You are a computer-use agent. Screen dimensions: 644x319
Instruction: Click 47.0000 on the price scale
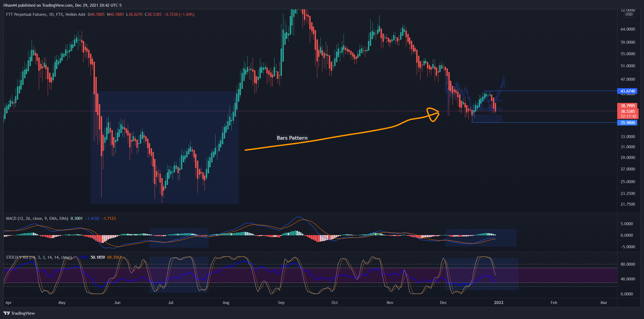(628, 79)
